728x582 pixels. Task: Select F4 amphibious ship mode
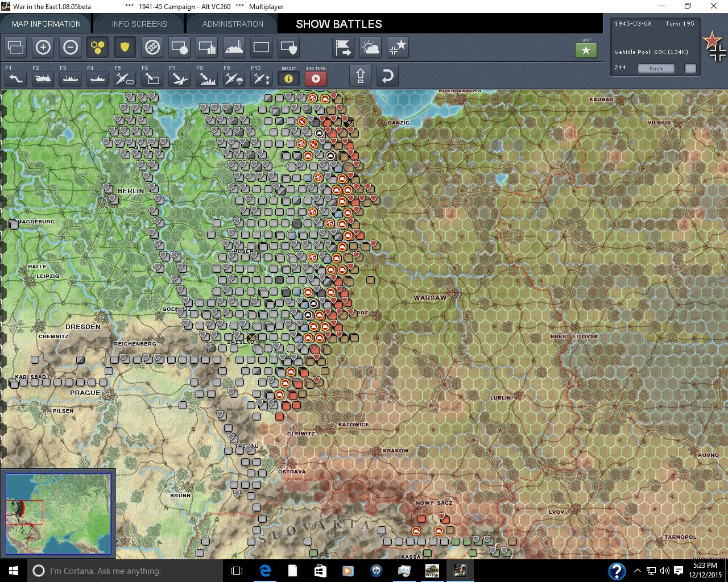[x=98, y=78]
